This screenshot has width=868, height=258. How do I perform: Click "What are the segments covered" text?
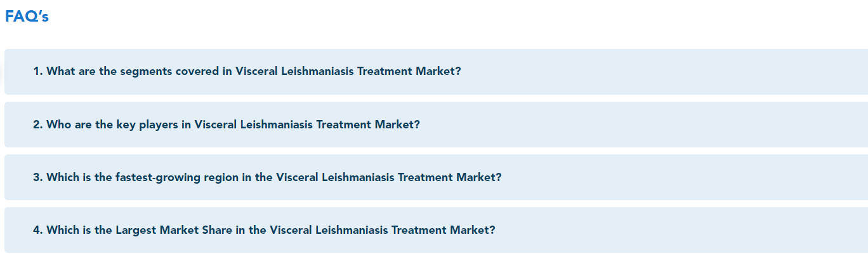133,71
